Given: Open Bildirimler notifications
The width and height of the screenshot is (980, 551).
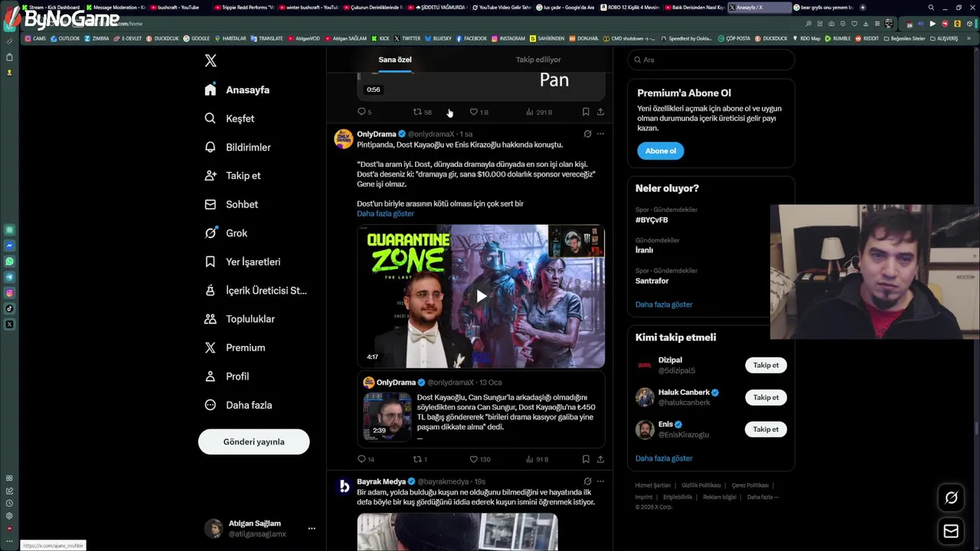Looking at the screenshot, I should (238, 147).
